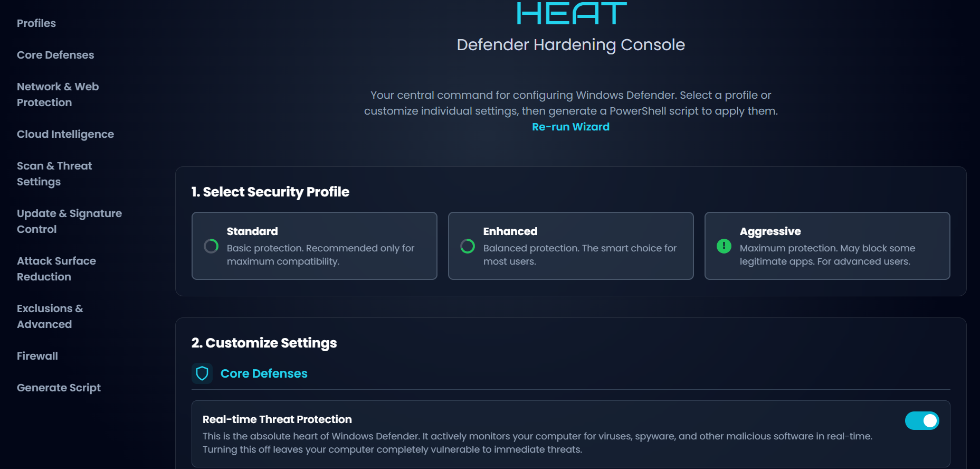This screenshot has height=469, width=980.
Task: Open the Cloud Intelligence section
Action: [x=65, y=134]
